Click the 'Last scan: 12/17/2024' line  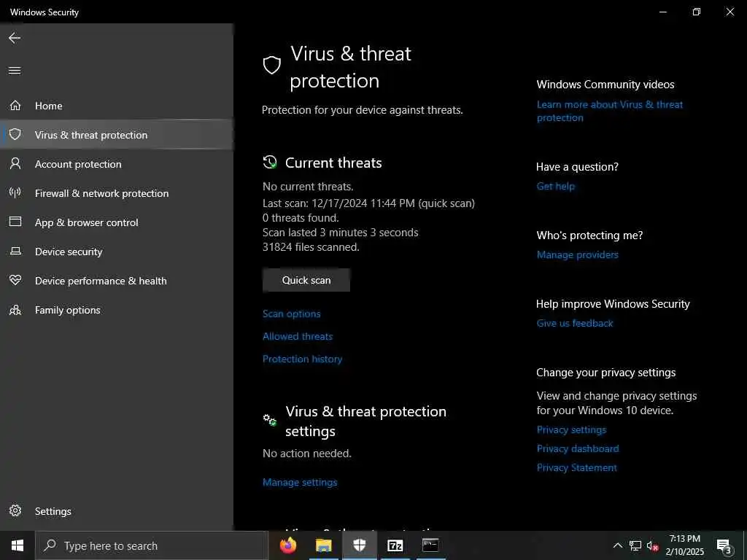click(368, 203)
